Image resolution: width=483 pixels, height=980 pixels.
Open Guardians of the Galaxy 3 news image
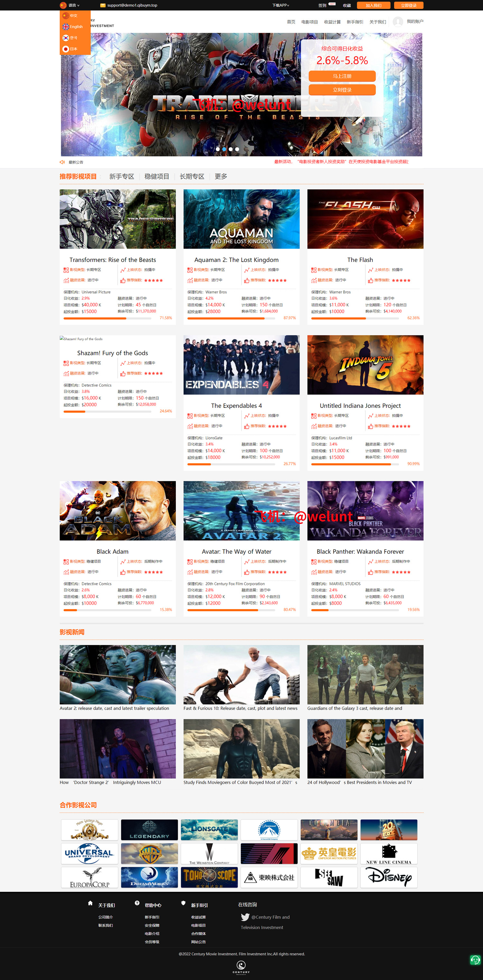pos(365,675)
